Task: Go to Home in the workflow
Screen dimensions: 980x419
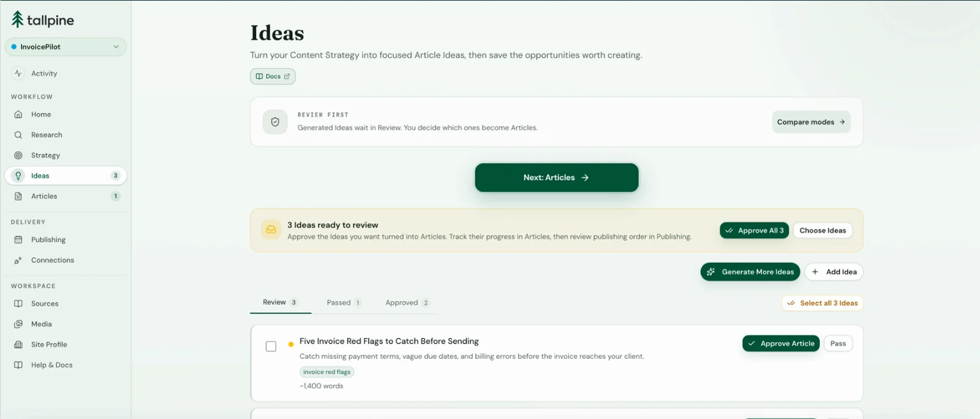Action: click(x=65, y=114)
